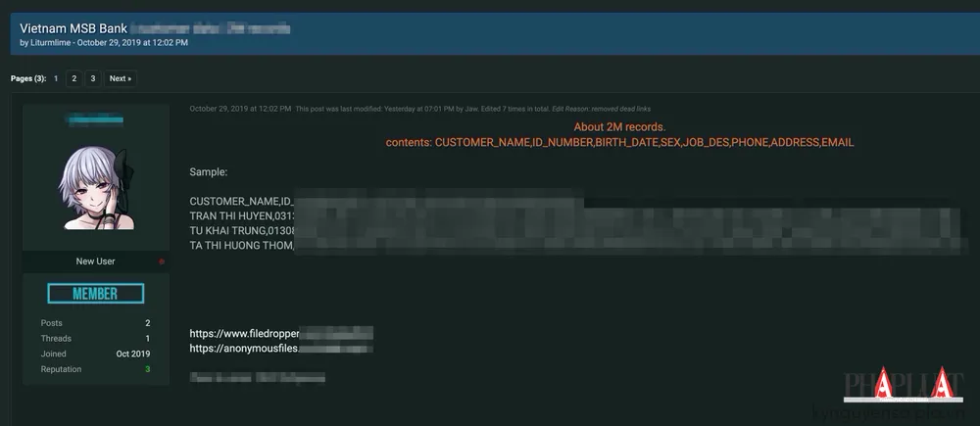Image resolution: width=980 pixels, height=426 pixels.
Task: Click the CUSTOMER_NAME,ID_ header row of sample
Action: 241,201
